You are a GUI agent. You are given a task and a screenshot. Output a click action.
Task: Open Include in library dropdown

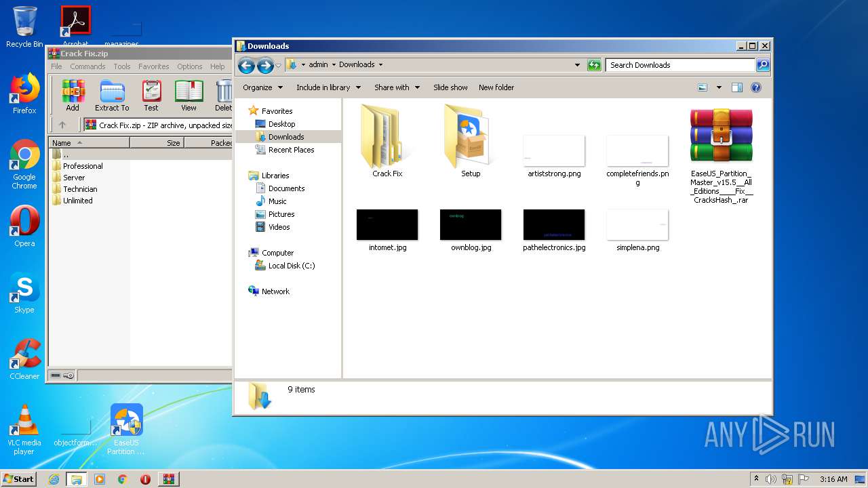click(x=328, y=87)
